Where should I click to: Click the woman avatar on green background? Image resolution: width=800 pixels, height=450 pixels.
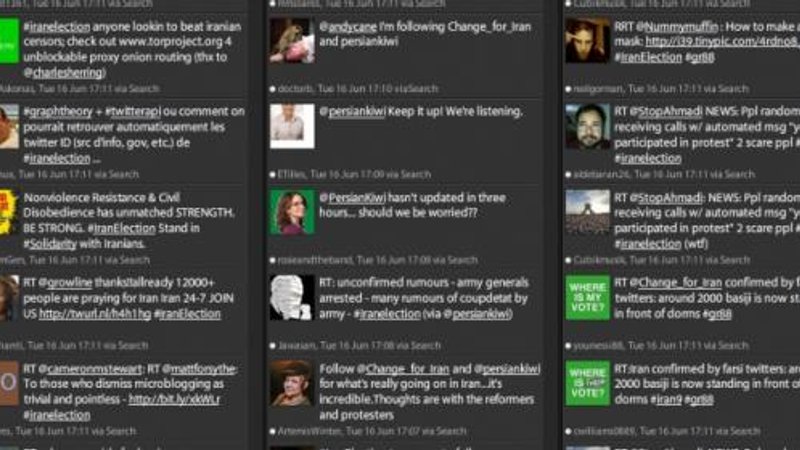[x=292, y=212]
